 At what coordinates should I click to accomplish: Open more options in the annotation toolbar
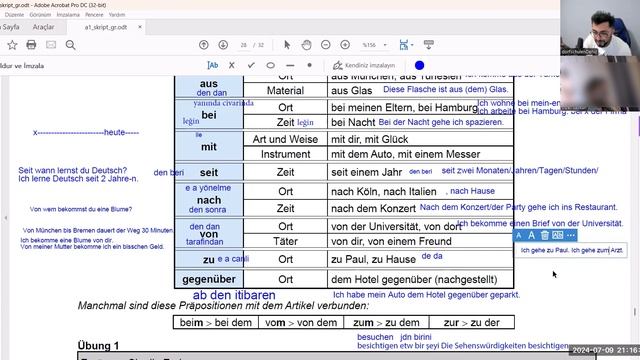coord(571,236)
